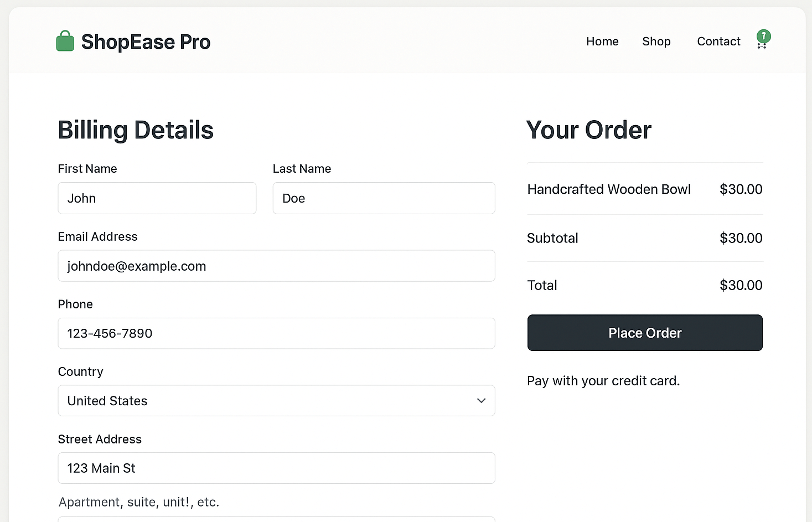Click into the Last Name field

(384, 198)
